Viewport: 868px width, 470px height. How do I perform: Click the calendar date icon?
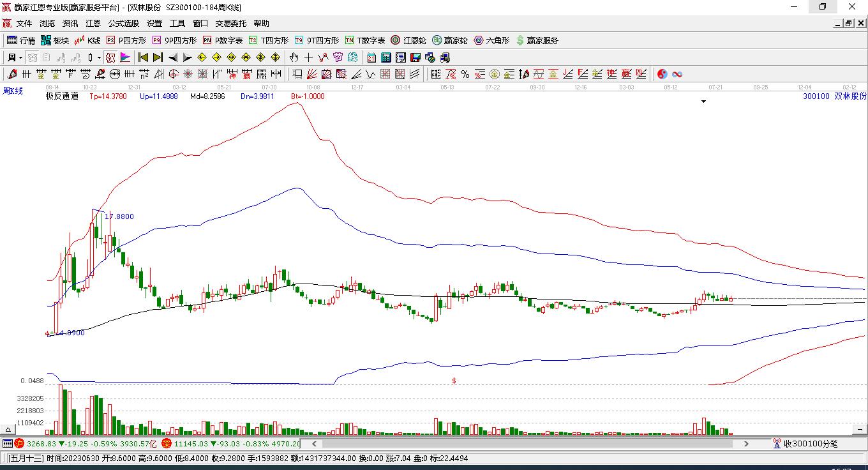371,57
